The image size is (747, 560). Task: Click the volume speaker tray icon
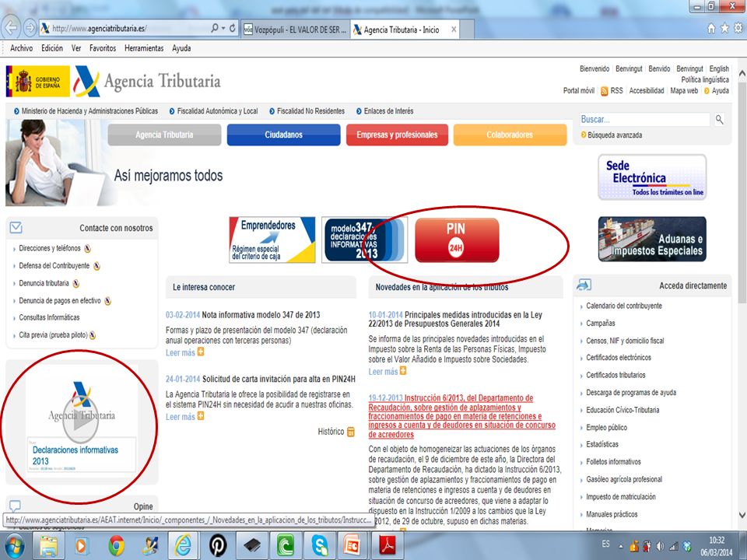(x=661, y=546)
